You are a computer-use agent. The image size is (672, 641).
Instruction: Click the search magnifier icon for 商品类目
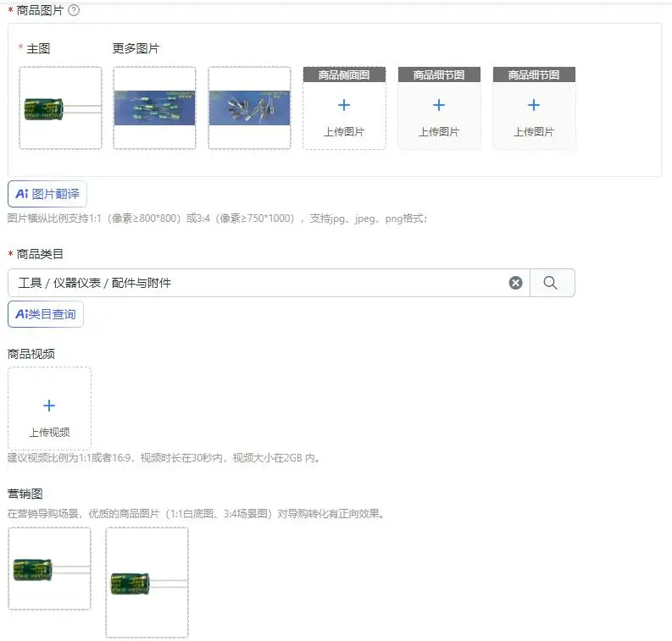(551, 283)
